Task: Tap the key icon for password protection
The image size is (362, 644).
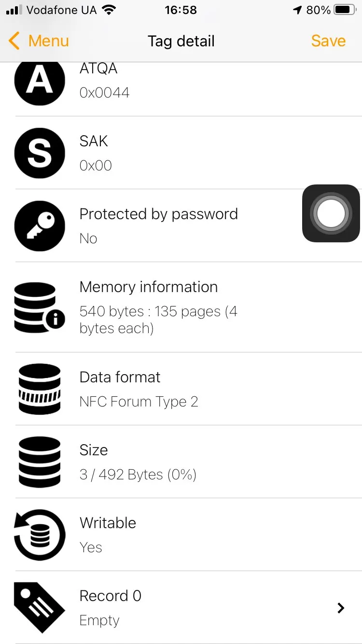Action: pyautogui.click(x=40, y=226)
